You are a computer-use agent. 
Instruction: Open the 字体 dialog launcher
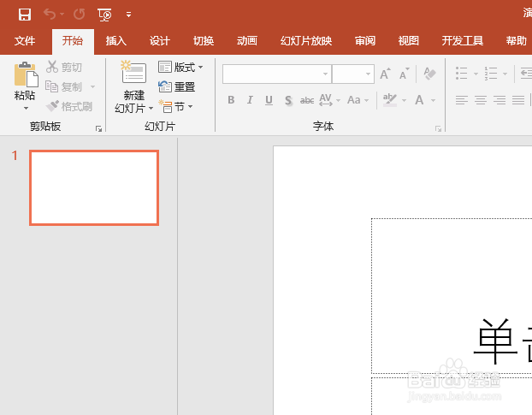tap(438, 128)
